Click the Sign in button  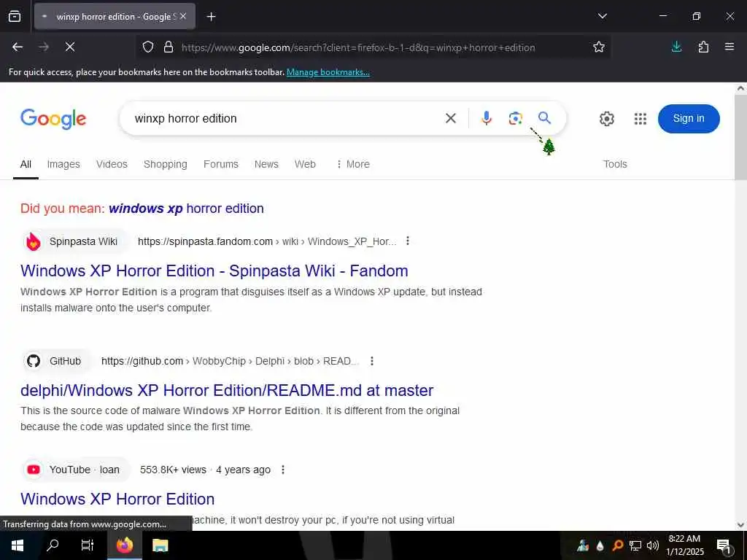pos(689,119)
